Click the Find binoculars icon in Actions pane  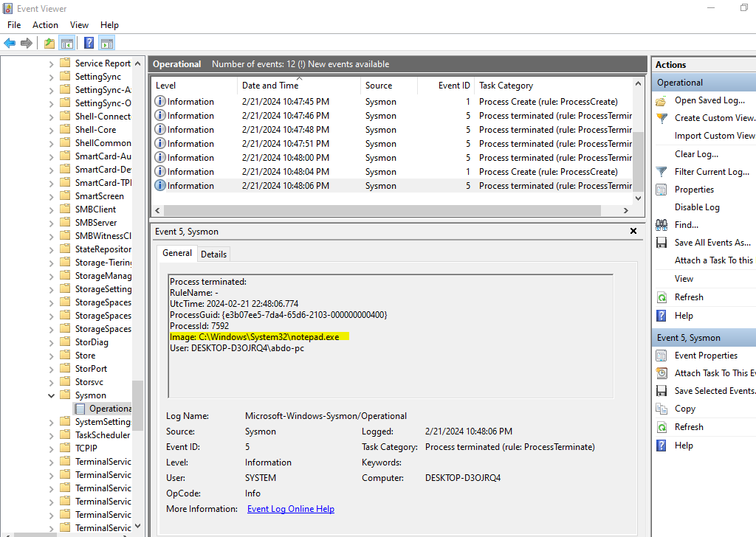point(661,224)
